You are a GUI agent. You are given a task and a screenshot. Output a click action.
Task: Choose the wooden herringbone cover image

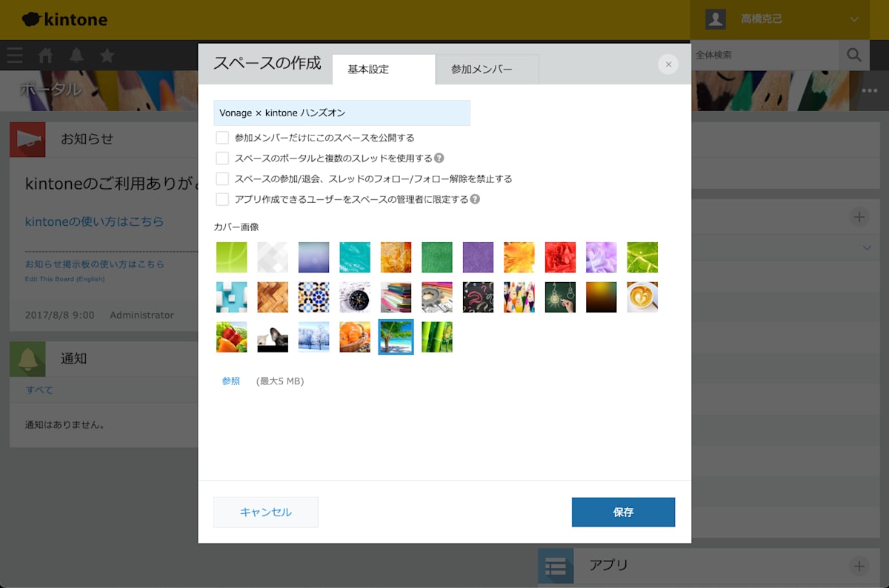pyautogui.click(x=273, y=297)
